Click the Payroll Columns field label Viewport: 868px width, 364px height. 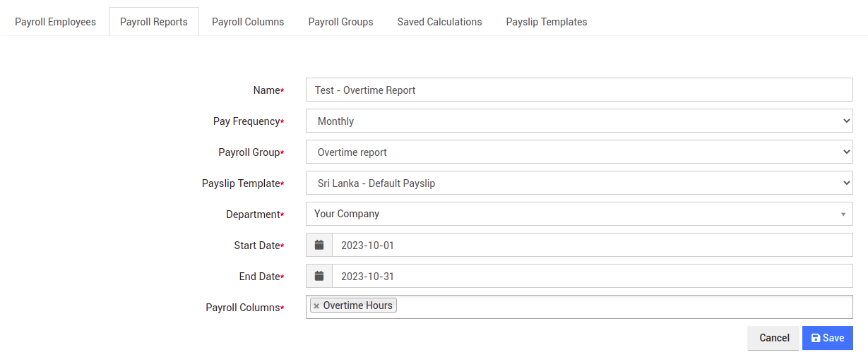(245, 308)
